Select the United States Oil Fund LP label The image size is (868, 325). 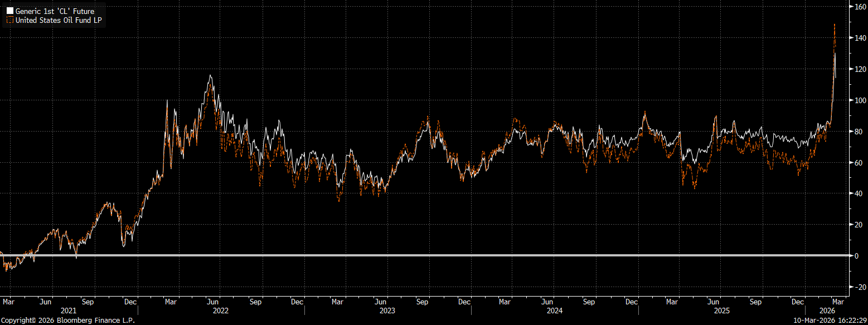point(59,20)
